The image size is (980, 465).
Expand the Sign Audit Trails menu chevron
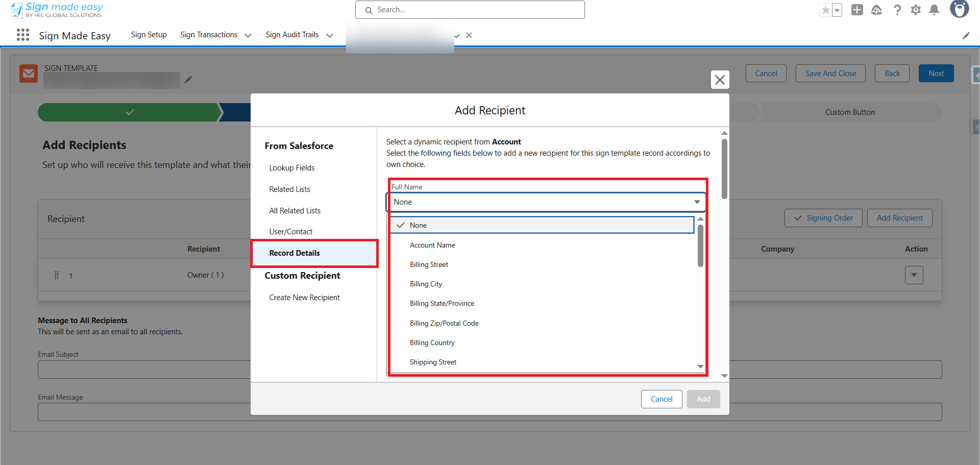[x=330, y=35]
